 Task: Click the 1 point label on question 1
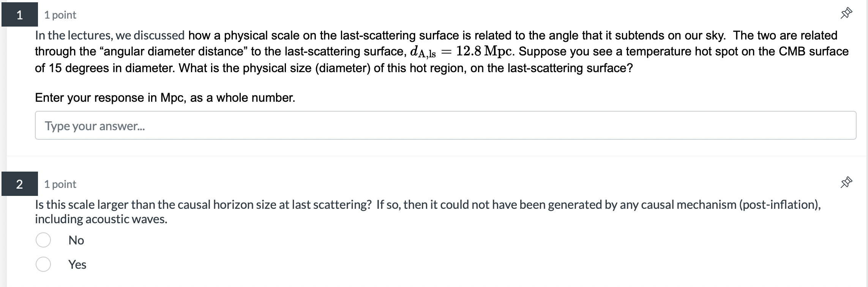[x=60, y=15]
